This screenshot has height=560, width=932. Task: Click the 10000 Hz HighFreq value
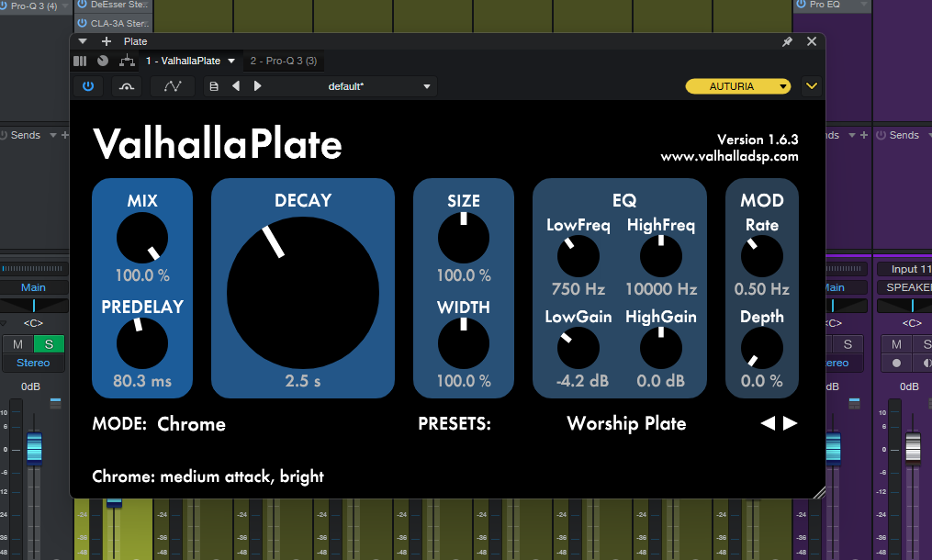(x=661, y=289)
